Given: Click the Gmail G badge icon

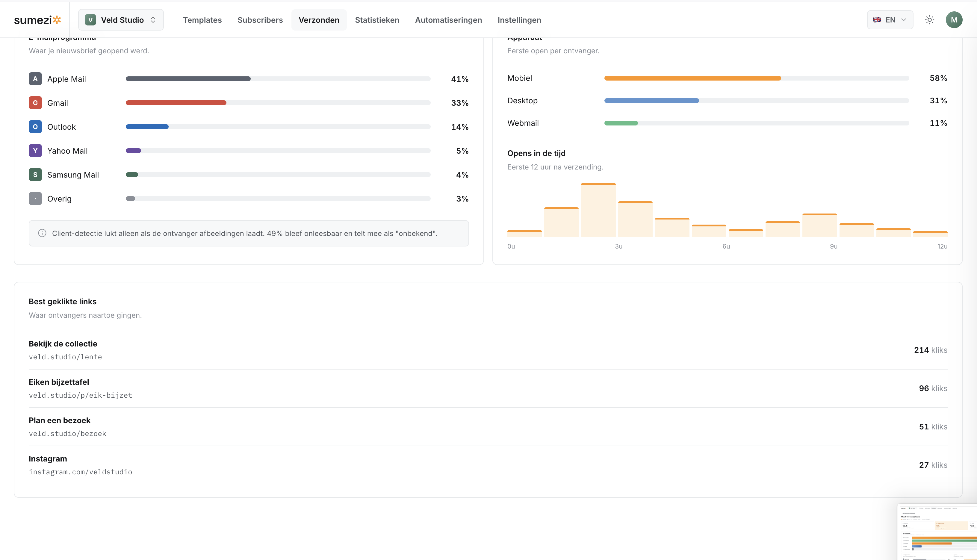Looking at the screenshot, I should tap(35, 103).
